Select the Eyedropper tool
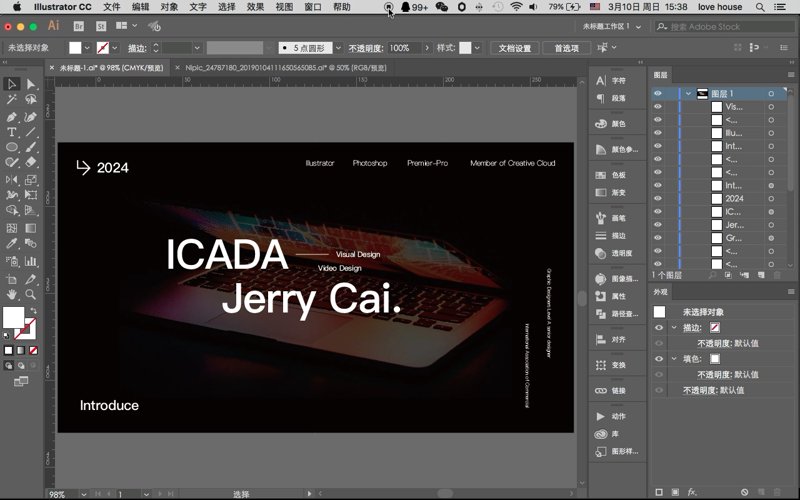Image resolution: width=800 pixels, height=500 pixels. (x=12, y=243)
